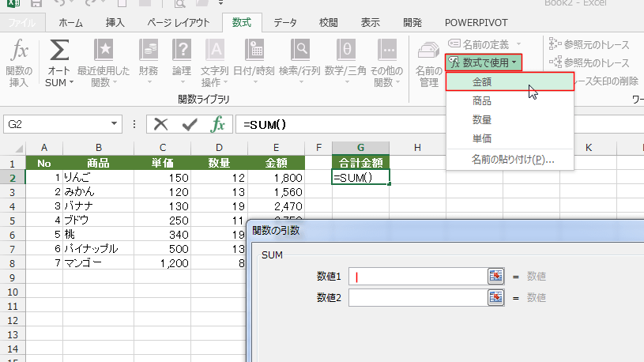
Task: Click 参照元のトレース button
Action: coord(595,44)
